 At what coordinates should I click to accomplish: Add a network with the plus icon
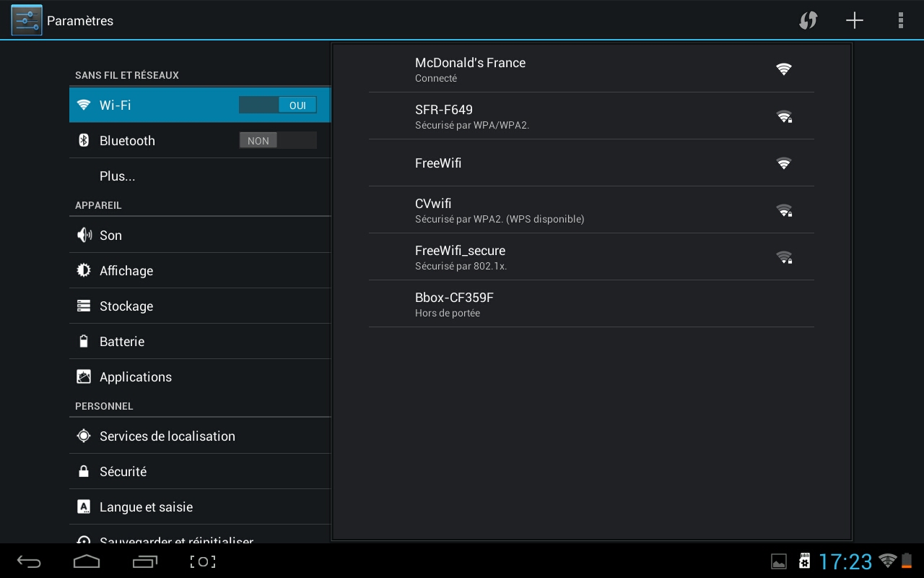(855, 20)
